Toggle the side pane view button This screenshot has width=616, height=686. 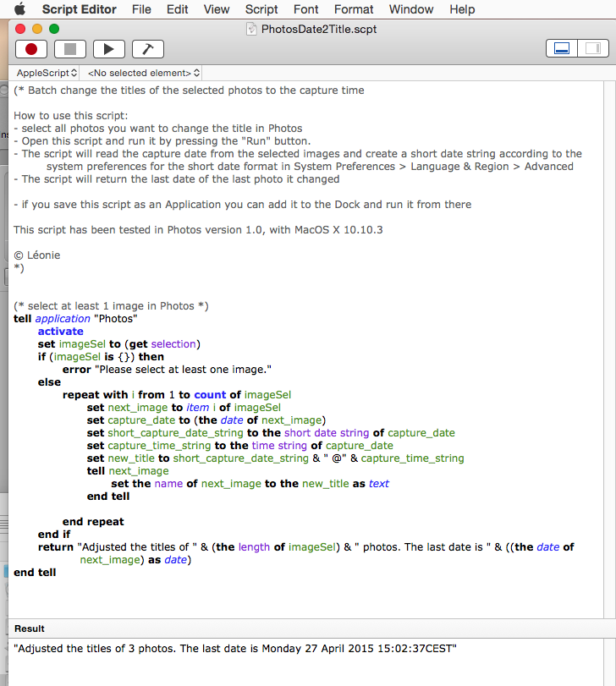(593, 48)
